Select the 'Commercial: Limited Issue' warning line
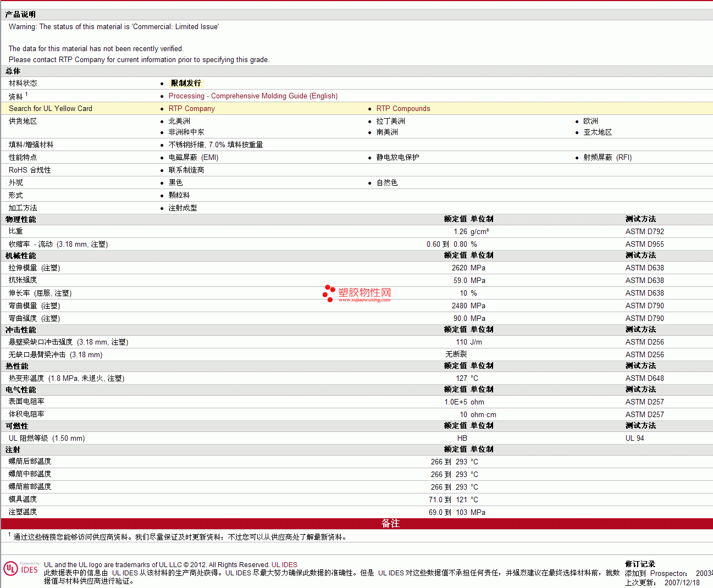Screen dimensions: 713x588 click(114, 26)
